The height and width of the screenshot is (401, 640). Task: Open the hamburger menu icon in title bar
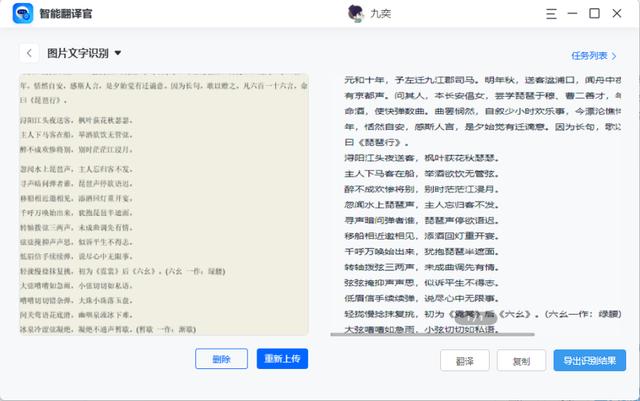click(551, 14)
